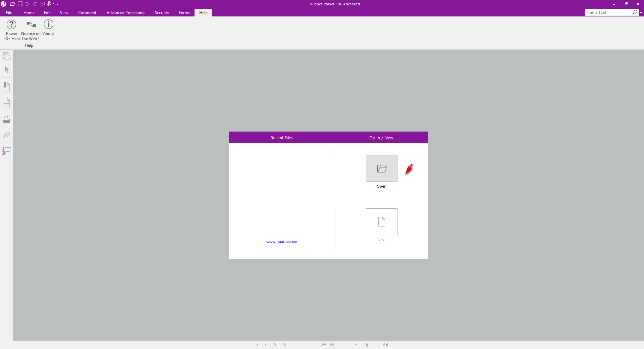This screenshot has height=349, width=644.
Task: Click the Find a Tool magnifier icon
Action: click(635, 12)
